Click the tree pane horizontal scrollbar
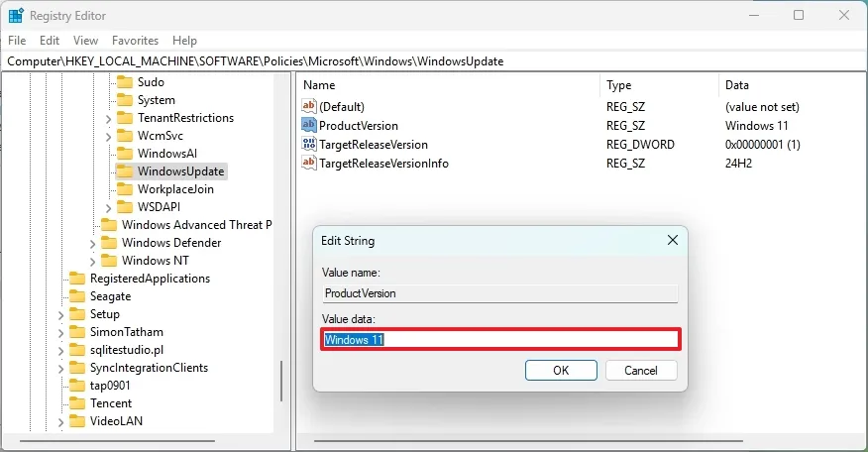The image size is (868, 452). (117, 441)
